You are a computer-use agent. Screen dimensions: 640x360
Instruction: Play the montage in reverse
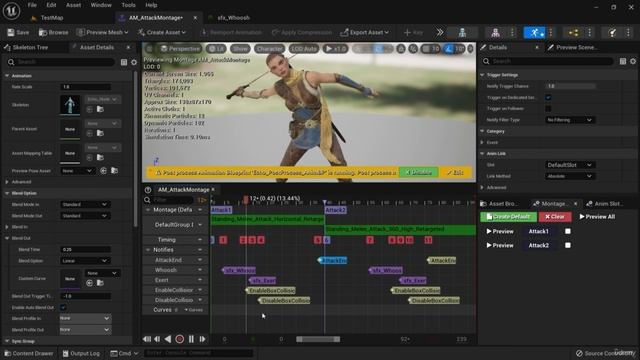168,339
